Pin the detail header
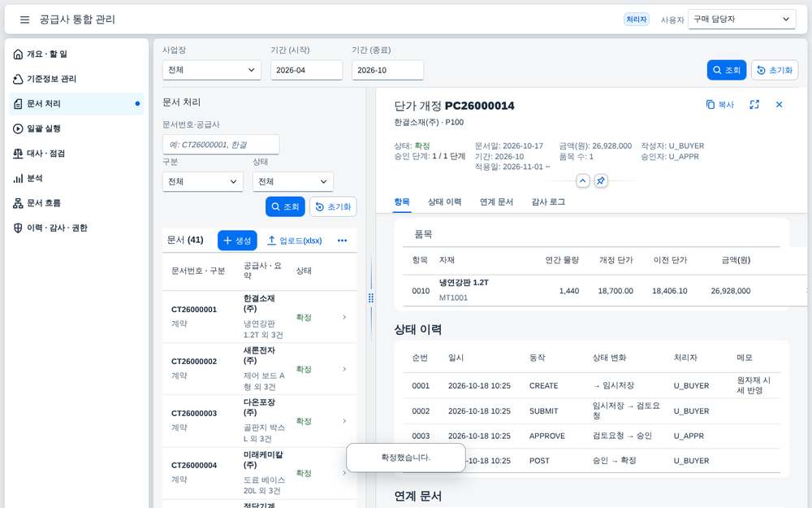 601,181
